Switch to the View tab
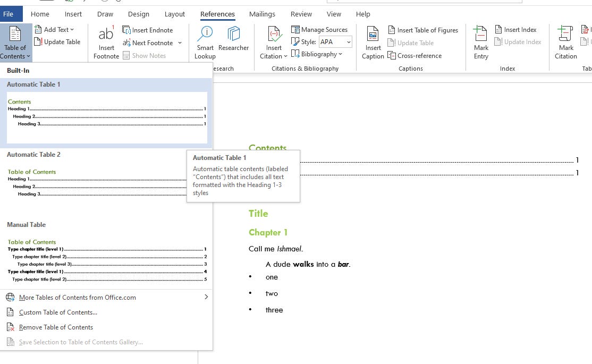The height and width of the screenshot is (364, 592). tap(334, 14)
